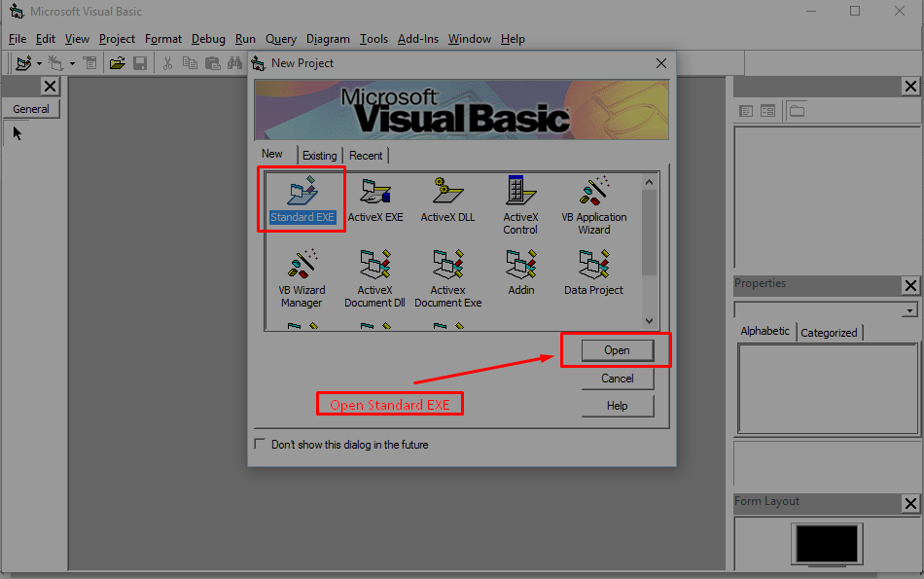Switch to the New tab
Viewport: 924px width, 579px height.
pos(272,154)
